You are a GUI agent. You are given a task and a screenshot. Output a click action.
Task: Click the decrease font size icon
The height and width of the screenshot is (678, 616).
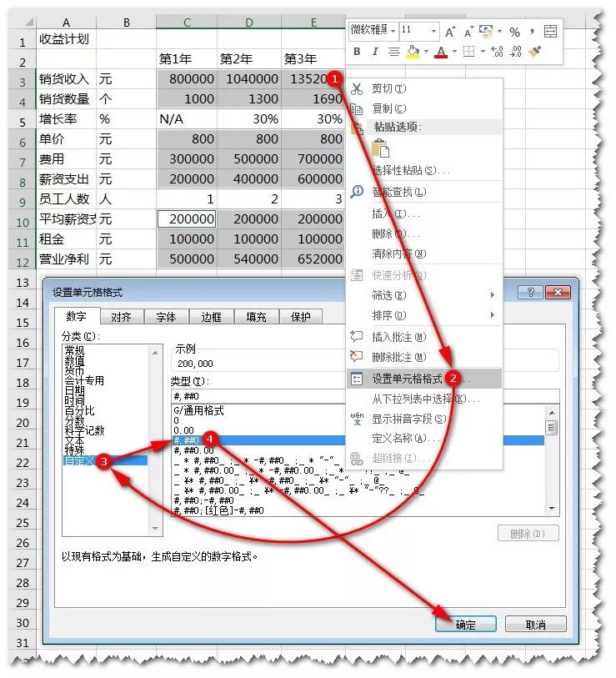[x=468, y=32]
